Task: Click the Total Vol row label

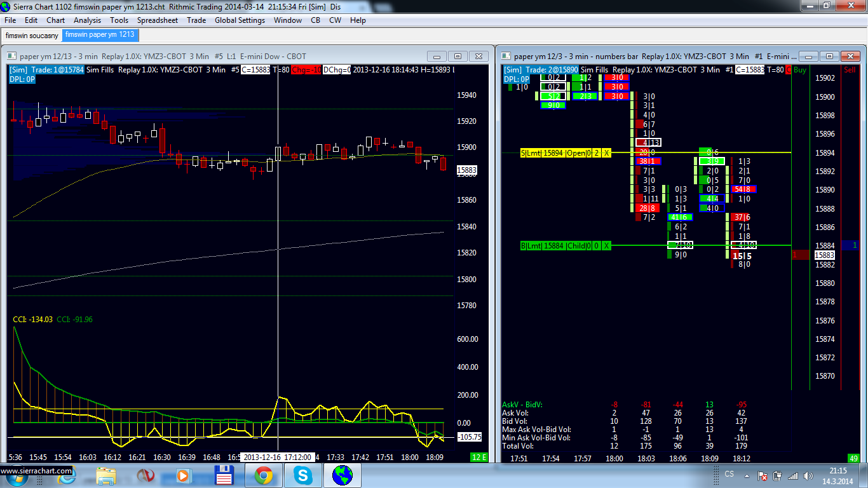Action: (517, 446)
